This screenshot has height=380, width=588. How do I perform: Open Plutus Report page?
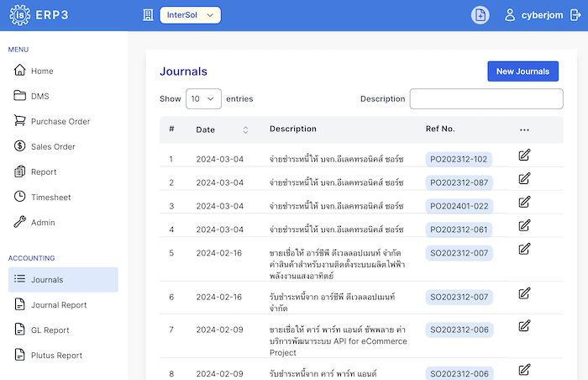click(x=56, y=356)
